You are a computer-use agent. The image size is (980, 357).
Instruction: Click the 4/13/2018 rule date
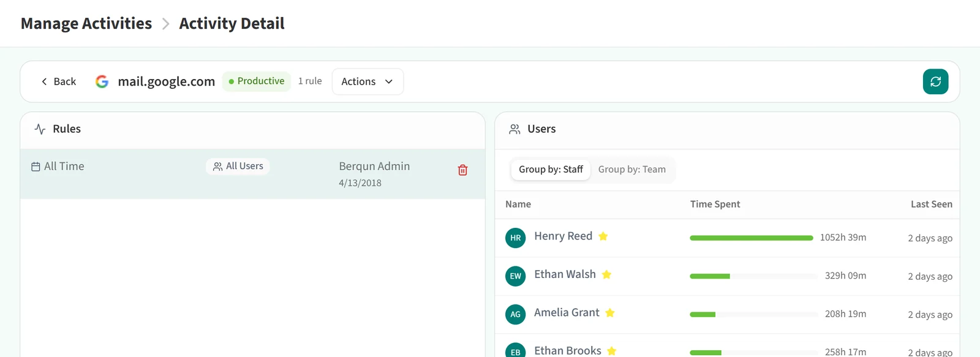360,183
